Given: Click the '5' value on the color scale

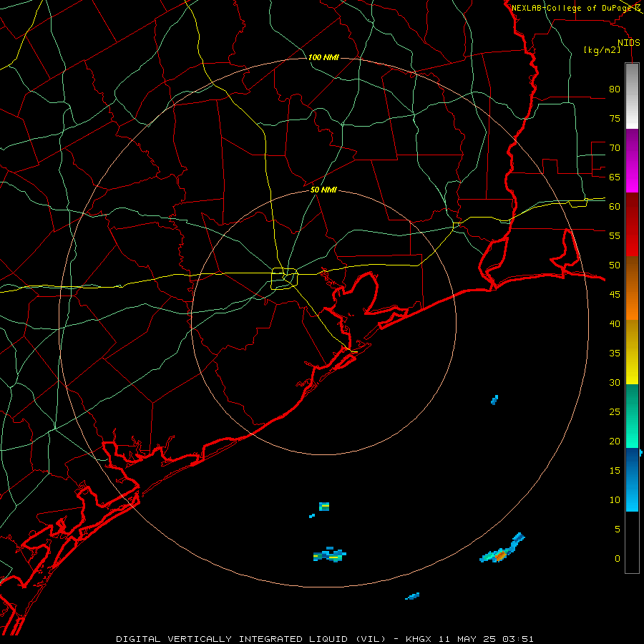Looking at the screenshot, I should click(618, 529).
